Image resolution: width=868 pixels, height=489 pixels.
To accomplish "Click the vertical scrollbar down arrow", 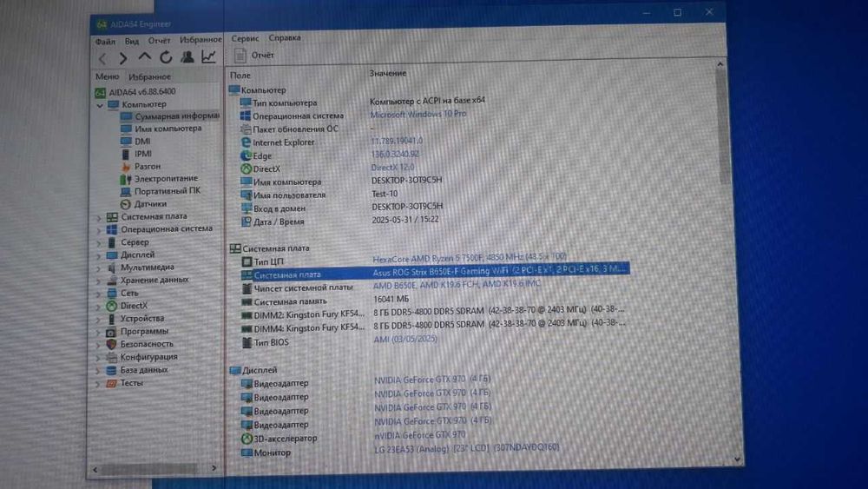I will [737, 459].
